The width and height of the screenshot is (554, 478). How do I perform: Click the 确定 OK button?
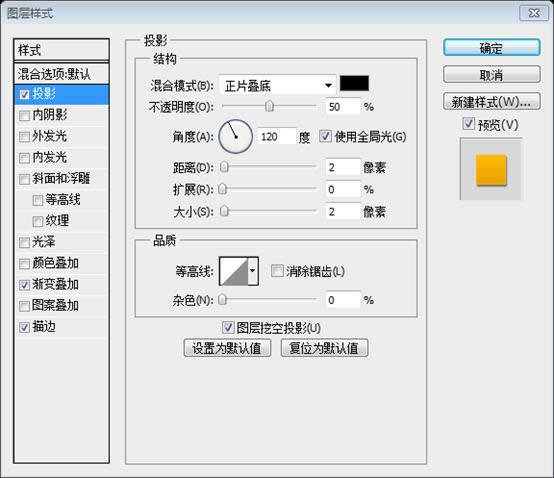491,48
